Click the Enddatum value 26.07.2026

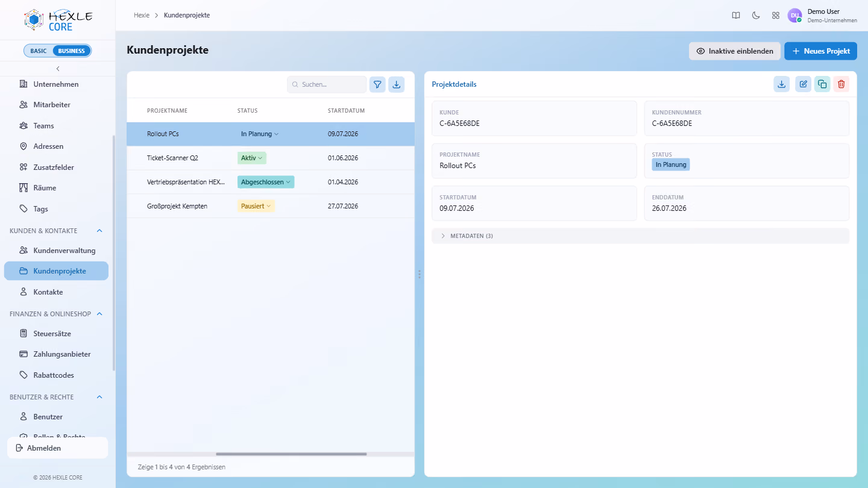tap(669, 208)
